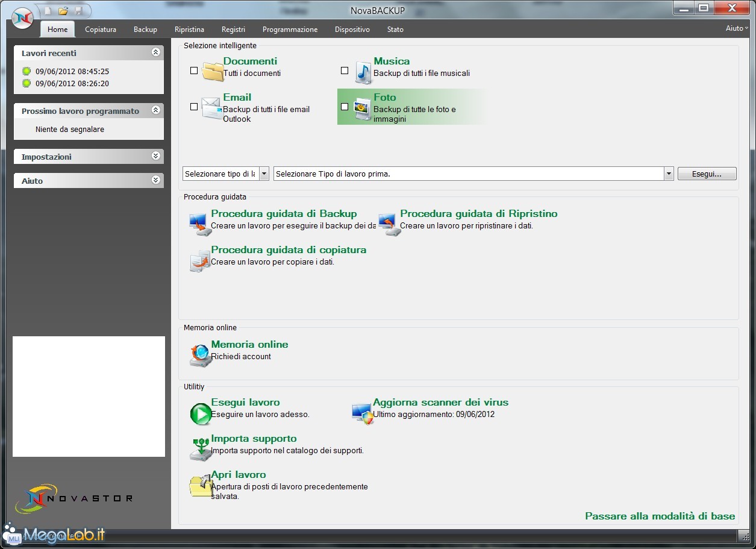This screenshot has width=756, height=549.
Task: Tick the Musica checkbox
Action: pos(345,71)
